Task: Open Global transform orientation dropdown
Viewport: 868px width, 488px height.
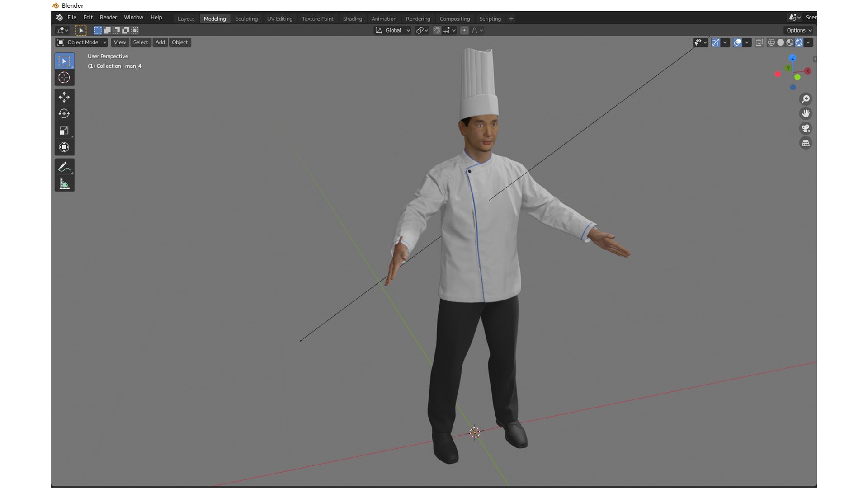Action: (x=392, y=30)
